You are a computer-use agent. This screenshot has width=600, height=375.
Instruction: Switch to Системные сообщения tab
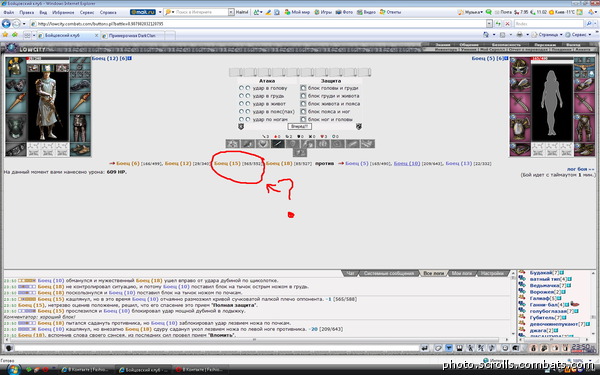click(389, 273)
